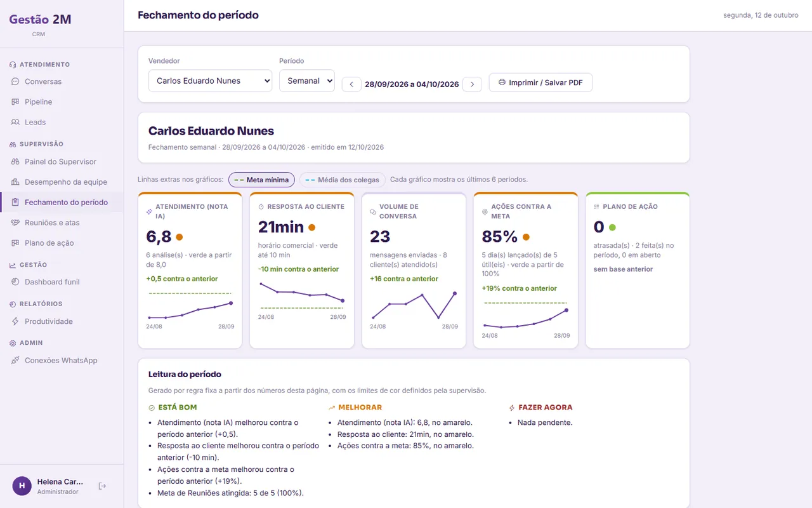Click Fechamento do período clipboard icon
The height and width of the screenshot is (508, 812).
pyautogui.click(x=15, y=202)
